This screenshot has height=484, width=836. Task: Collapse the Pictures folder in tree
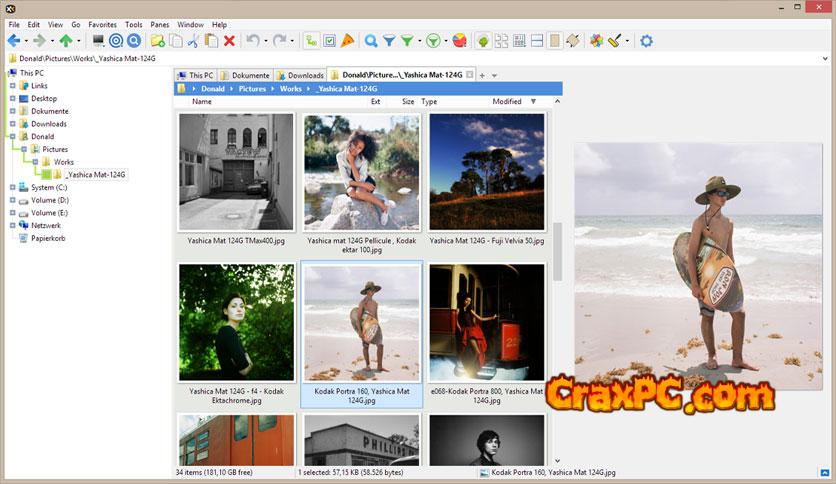pyautogui.click(x=22, y=149)
